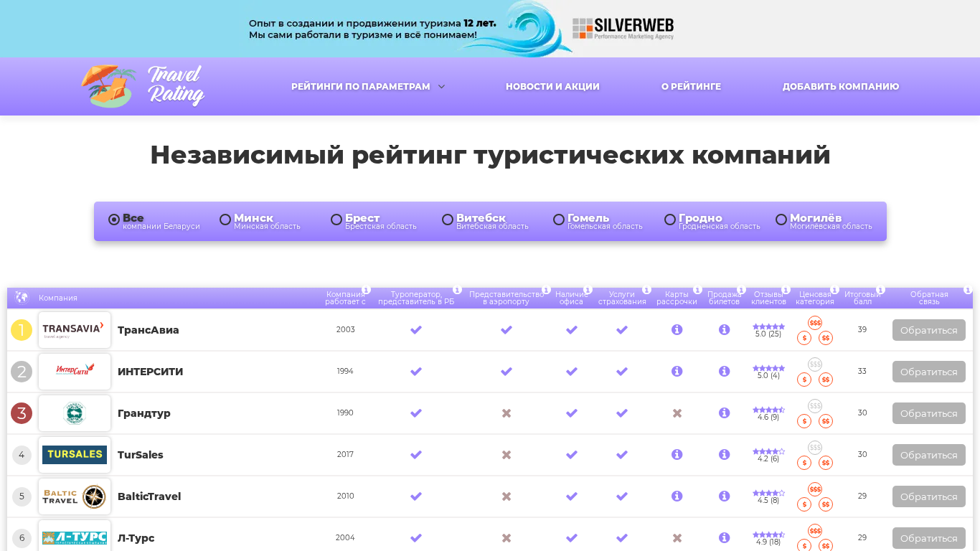
Task: Open info badge for 'Карты рассрочки' column
Action: coord(697,290)
